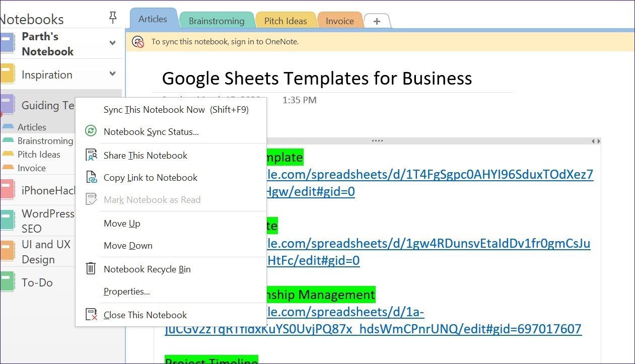Image resolution: width=635 pixels, height=364 pixels.
Task: Collapse Parth's Notebook with its chevron
Action: point(113,43)
